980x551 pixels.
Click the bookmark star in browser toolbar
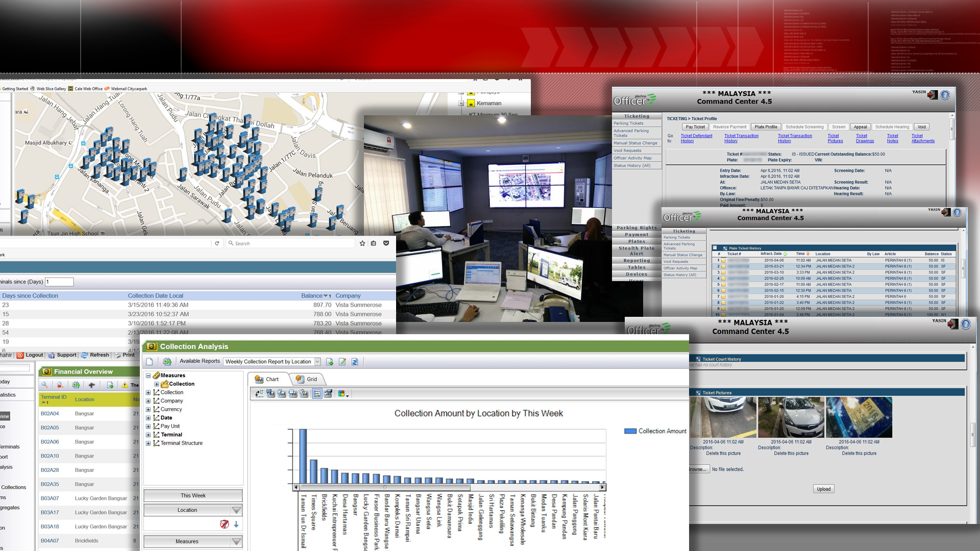pos(362,243)
